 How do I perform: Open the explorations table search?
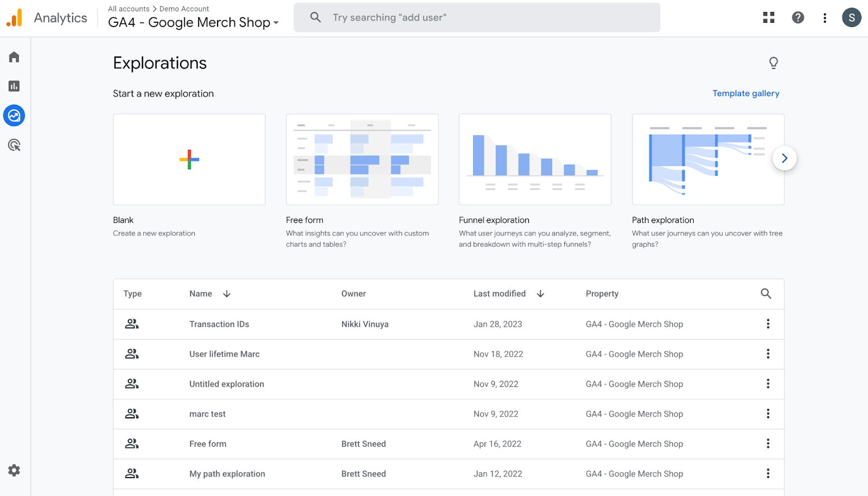[x=765, y=294]
